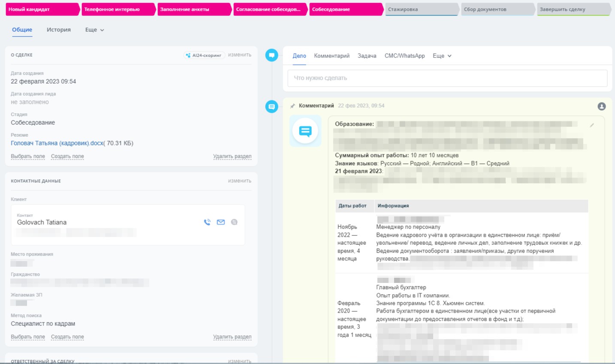The width and height of the screenshot is (615, 364).
Task: Open the comment author avatar icon
Action: pyautogui.click(x=602, y=106)
